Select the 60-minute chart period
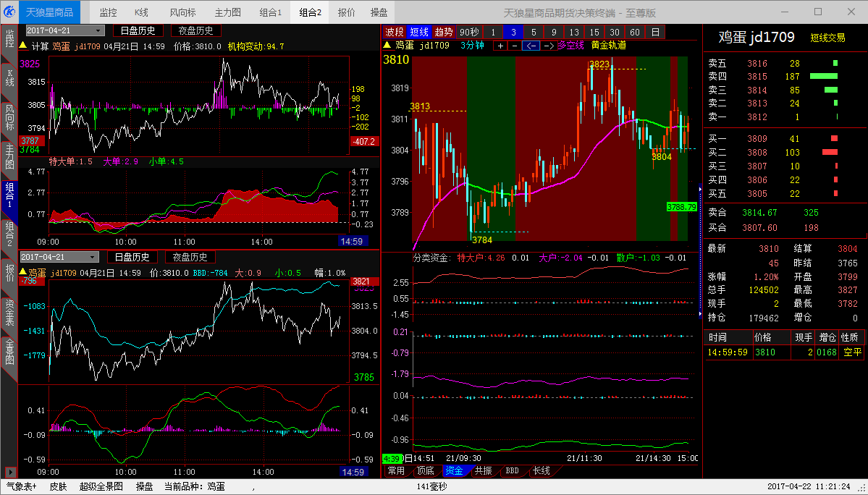 (635, 32)
